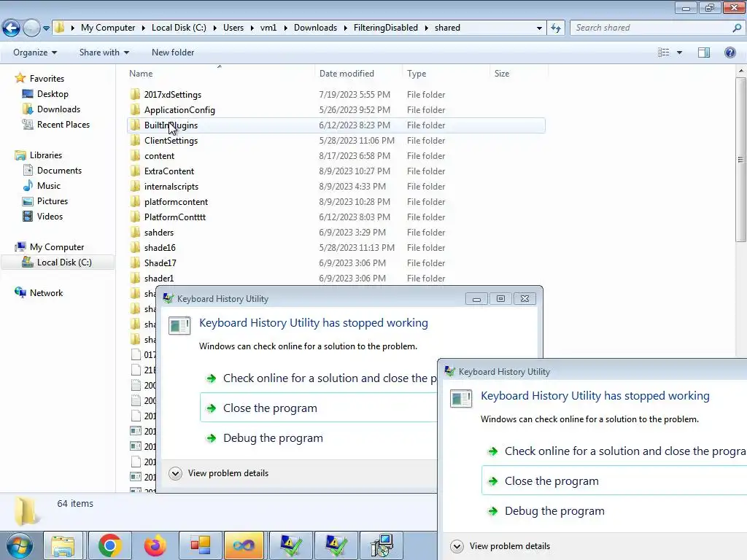The image size is (747, 560).
Task: Open the view options dropdown arrow
Action: coord(679,52)
